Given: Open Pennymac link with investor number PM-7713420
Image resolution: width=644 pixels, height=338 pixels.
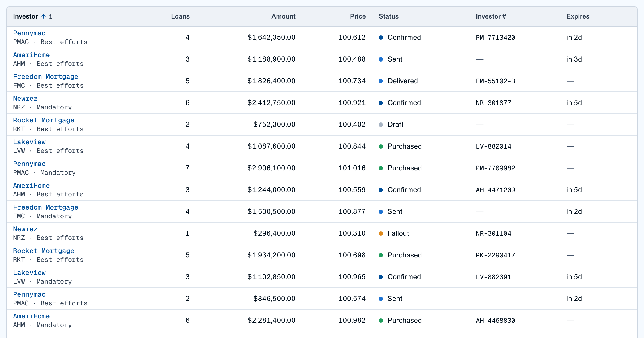Looking at the screenshot, I should [x=29, y=33].
